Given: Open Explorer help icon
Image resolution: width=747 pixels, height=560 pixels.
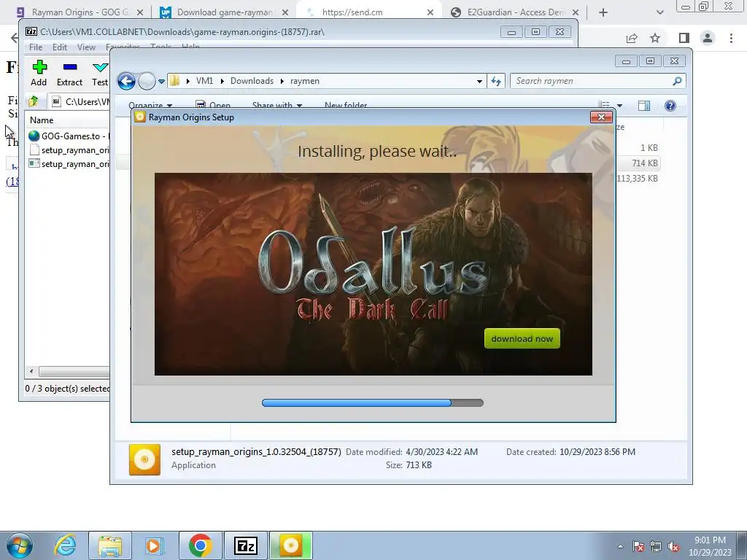Looking at the screenshot, I should click(x=670, y=105).
